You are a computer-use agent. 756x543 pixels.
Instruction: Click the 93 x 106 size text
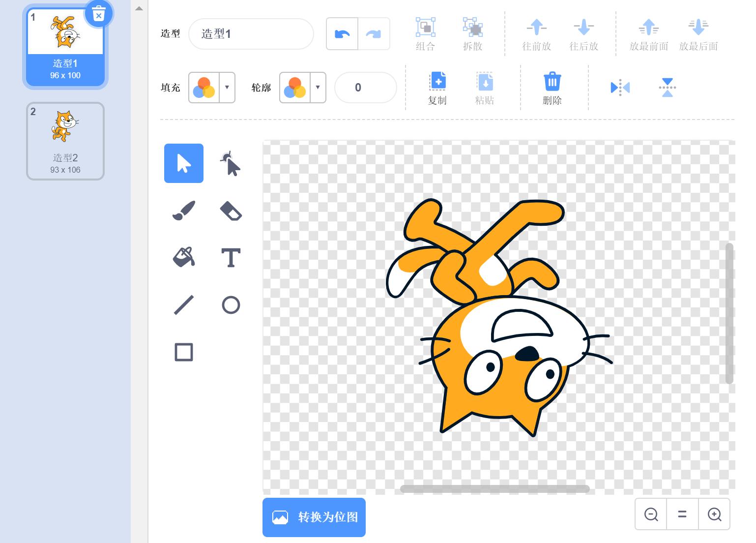coord(65,170)
